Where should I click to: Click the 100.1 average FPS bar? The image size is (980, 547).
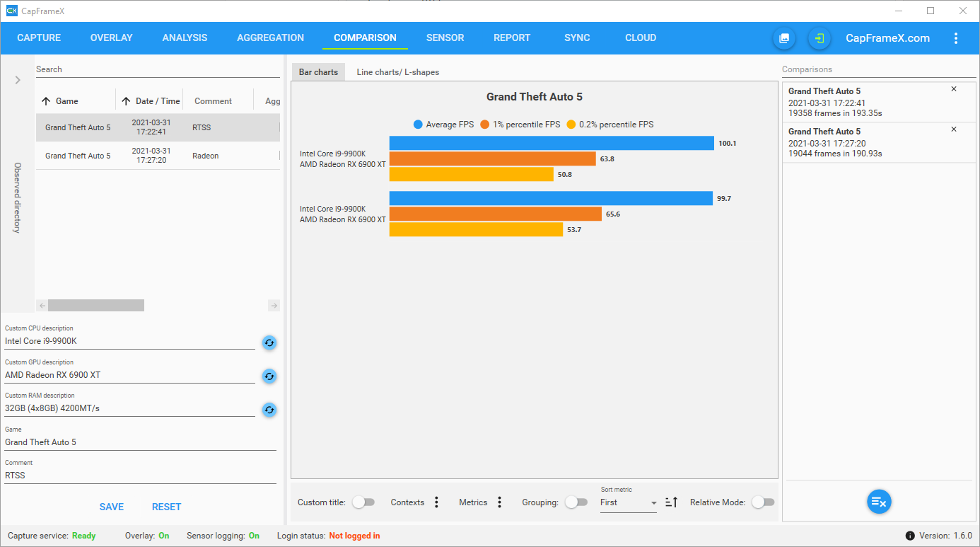tap(552, 143)
